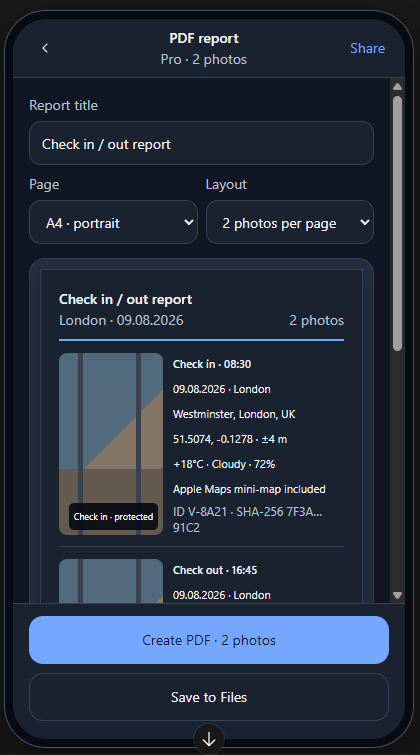
Task: Select the Check in photo thumbnail
Action: pyautogui.click(x=111, y=444)
